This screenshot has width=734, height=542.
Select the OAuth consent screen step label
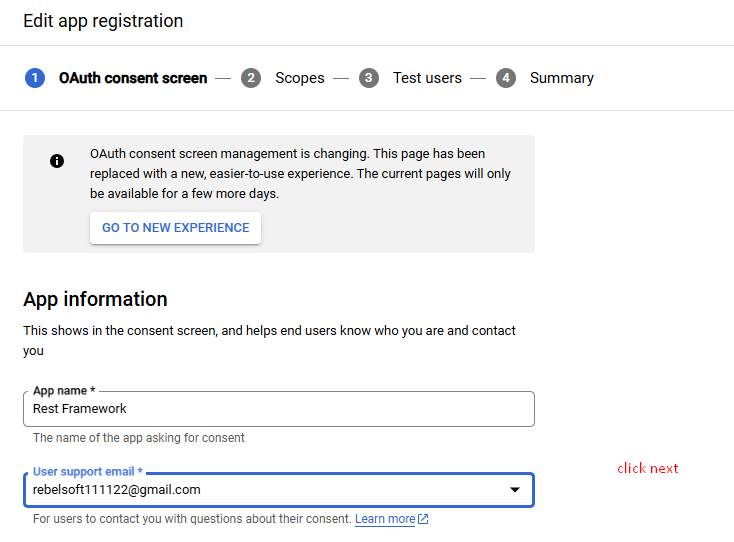click(x=133, y=78)
